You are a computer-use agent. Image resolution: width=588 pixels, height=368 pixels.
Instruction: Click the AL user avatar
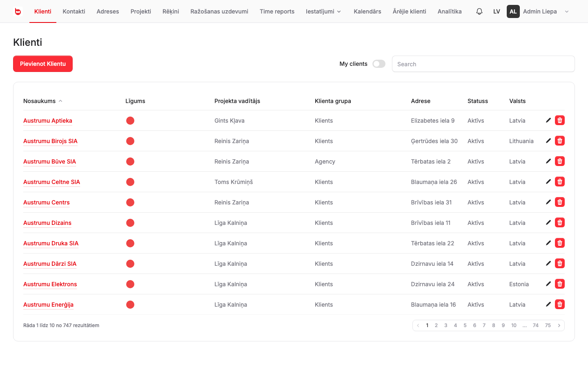pos(513,11)
